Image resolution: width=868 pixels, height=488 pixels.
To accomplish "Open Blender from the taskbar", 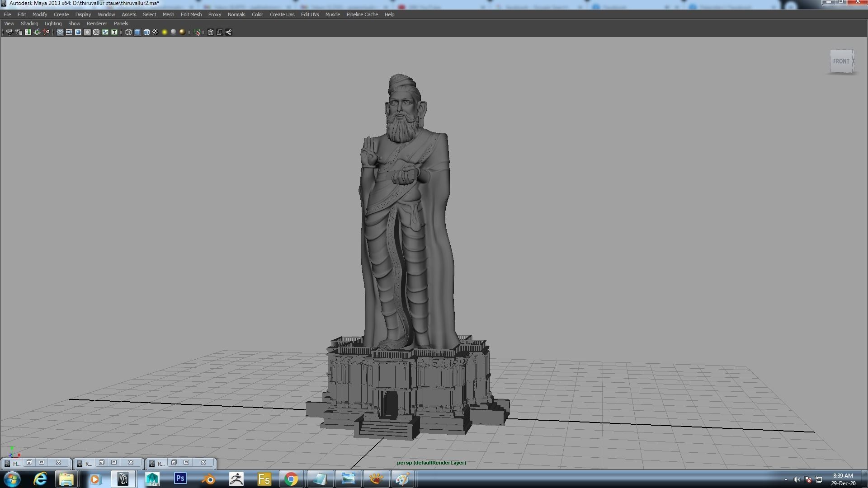I will point(208,479).
